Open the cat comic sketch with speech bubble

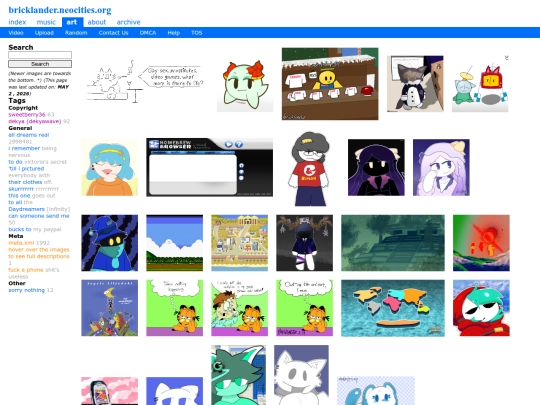click(x=145, y=81)
